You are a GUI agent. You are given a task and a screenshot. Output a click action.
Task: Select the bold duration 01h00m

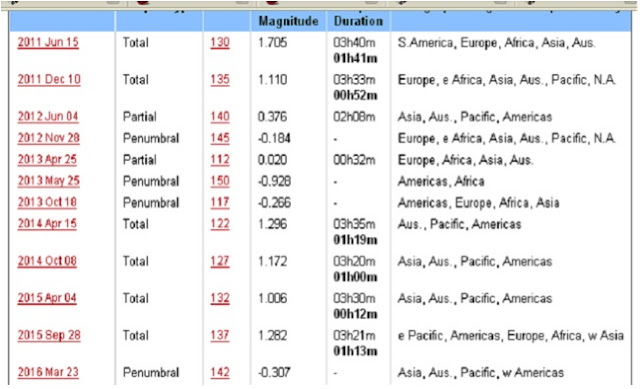click(355, 277)
